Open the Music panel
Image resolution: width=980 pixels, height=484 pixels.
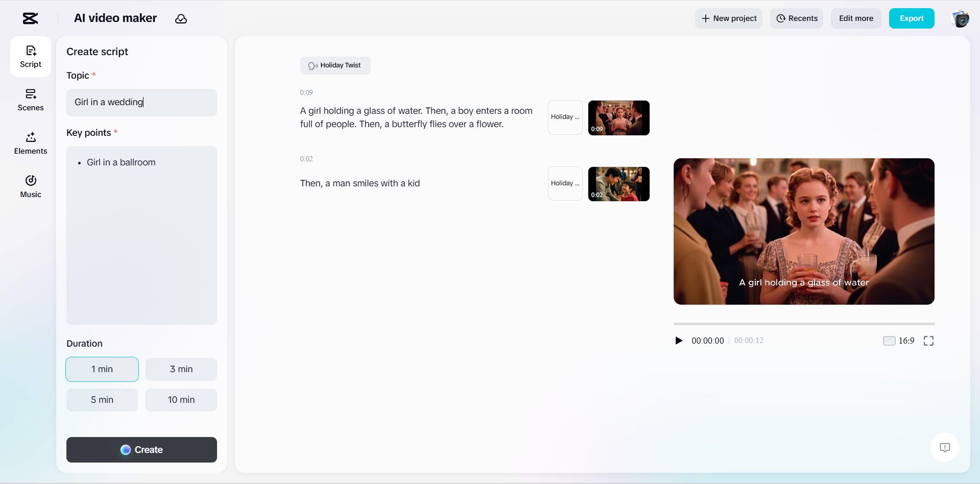click(x=30, y=186)
